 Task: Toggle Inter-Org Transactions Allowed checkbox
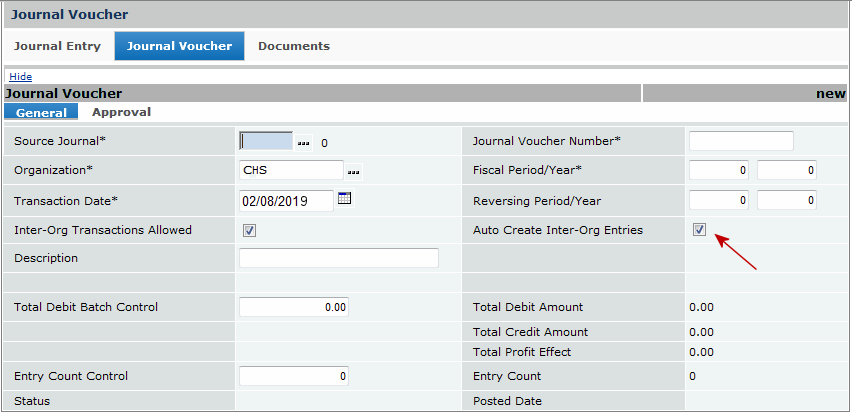(249, 230)
